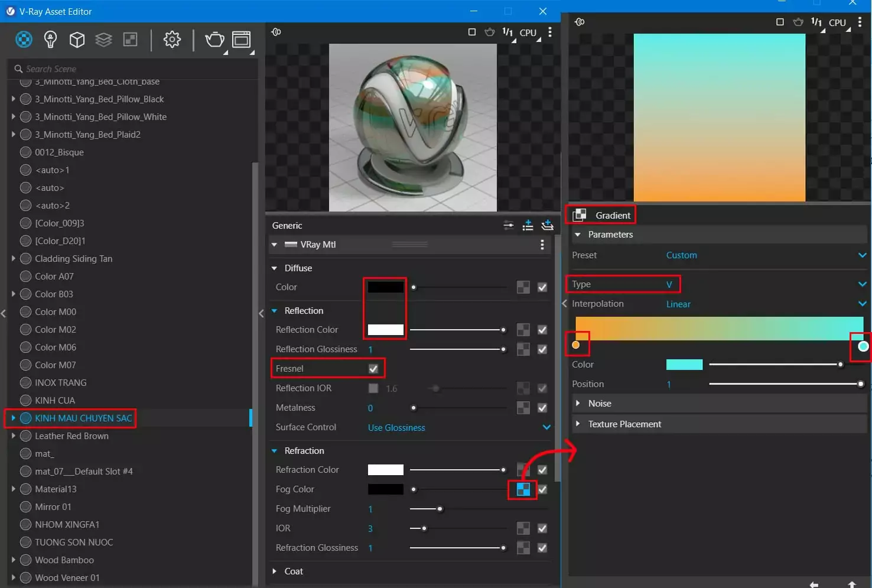Open the Geometries panel
Viewport: 872px width, 588px height.
click(x=77, y=40)
